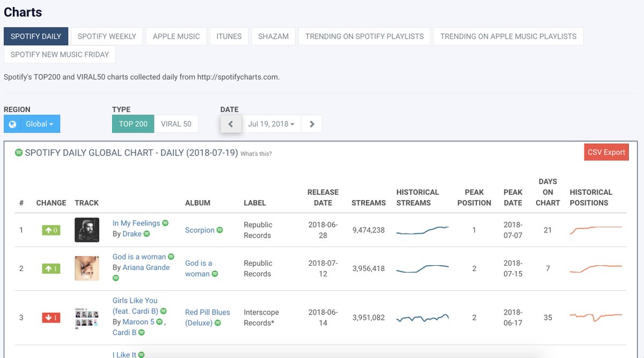The width and height of the screenshot is (644, 358).
Task: Click historical positions sparkline for God is a woman
Action: click(x=596, y=268)
